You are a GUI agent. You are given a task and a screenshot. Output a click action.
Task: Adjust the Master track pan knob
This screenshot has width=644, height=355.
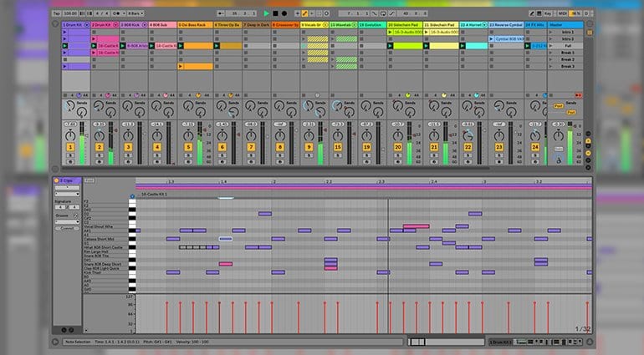(x=558, y=135)
